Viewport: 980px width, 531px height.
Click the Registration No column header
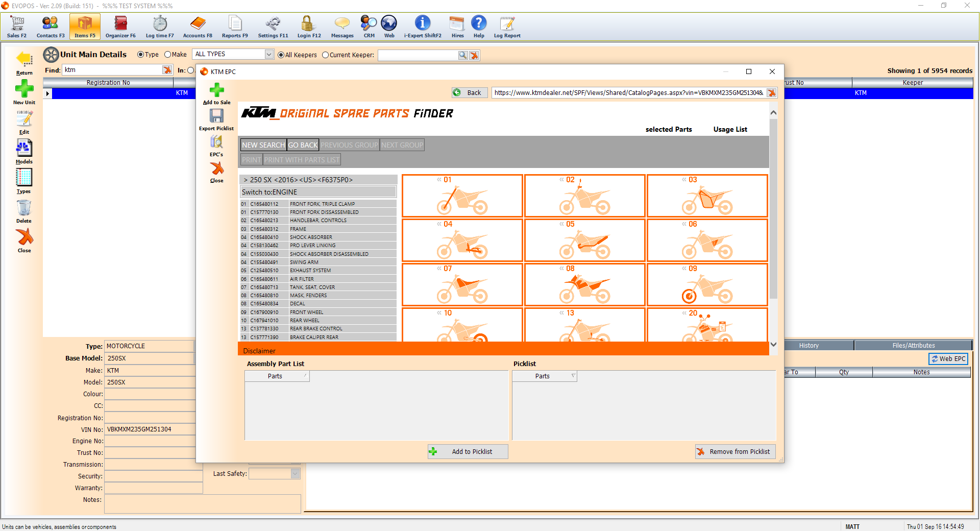coord(108,83)
